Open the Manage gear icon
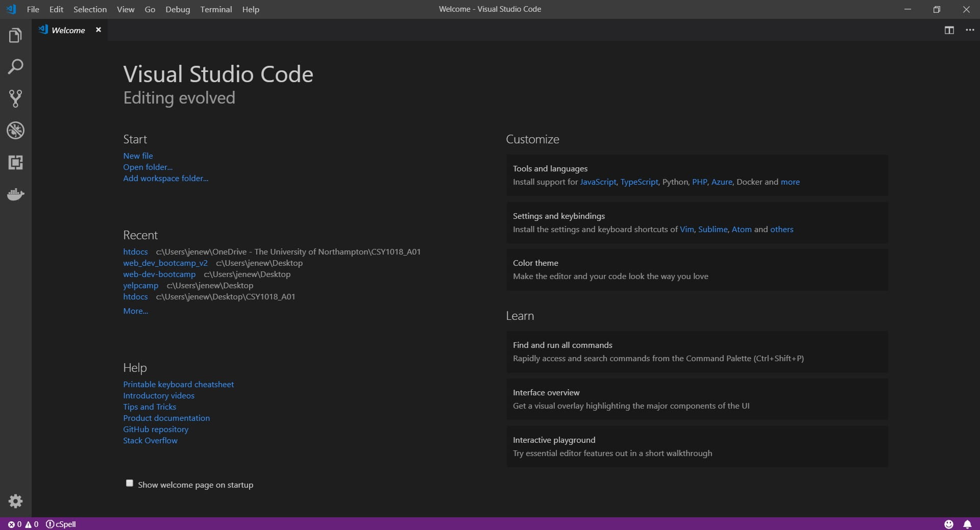Viewport: 980px width, 530px height. [15, 501]
